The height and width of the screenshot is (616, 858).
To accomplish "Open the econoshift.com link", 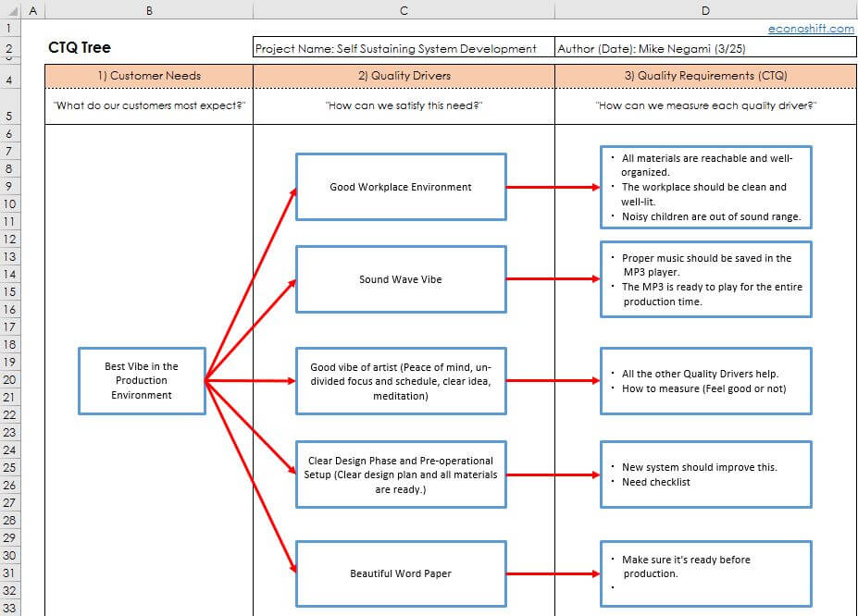I will pyautogui.click(x=811, y=29).
